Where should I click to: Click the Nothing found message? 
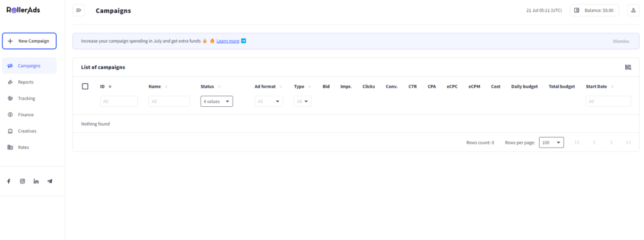pyautogui.click(x=96, y=124)
